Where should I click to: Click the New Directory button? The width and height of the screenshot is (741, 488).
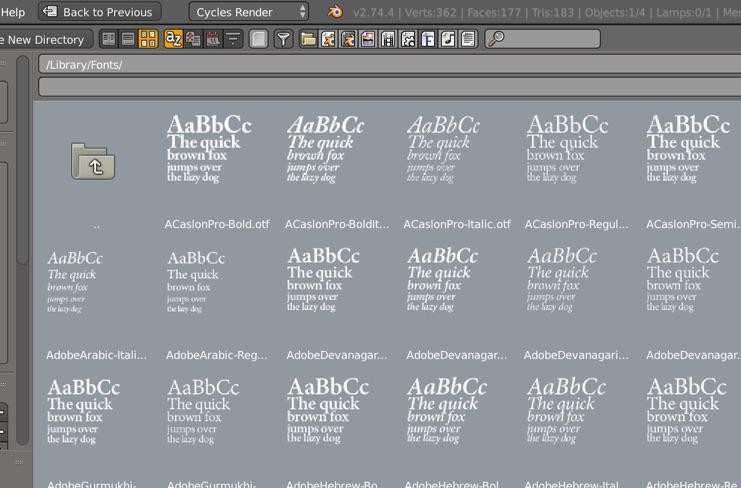coord(45,39)
